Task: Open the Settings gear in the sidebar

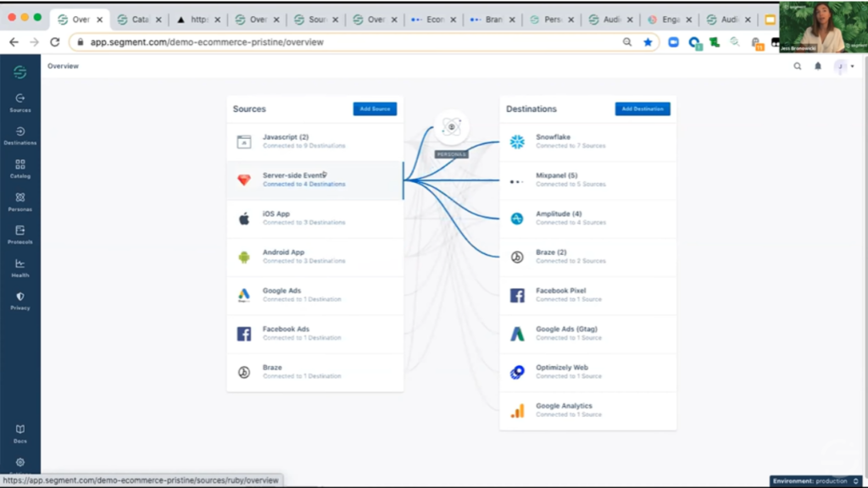Action: pos(20,463)
